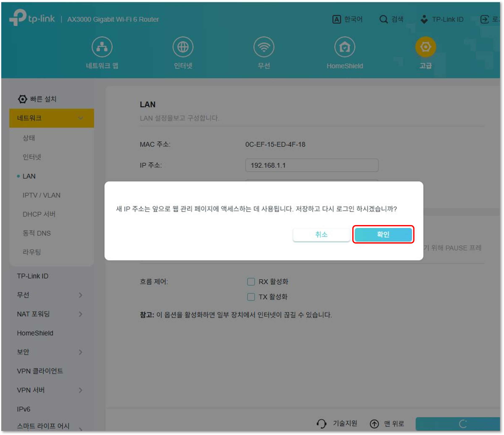Open the IPTV / VLAN menu item

point(41,195)
